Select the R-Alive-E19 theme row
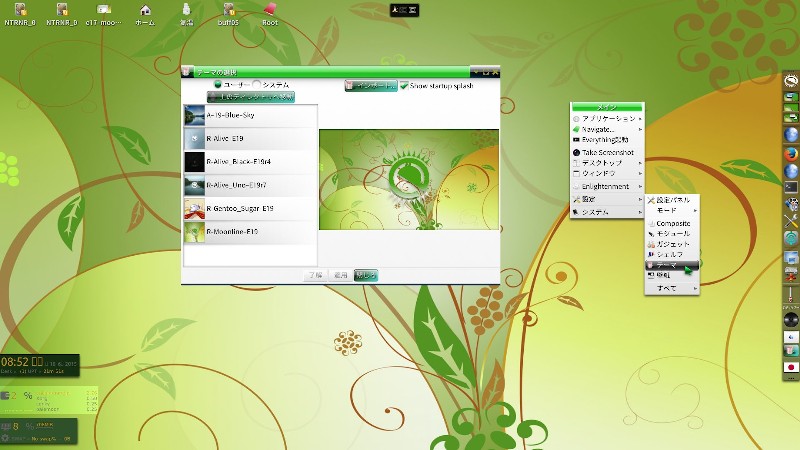This screenshot has width=800, height=450. coord(250,138)
